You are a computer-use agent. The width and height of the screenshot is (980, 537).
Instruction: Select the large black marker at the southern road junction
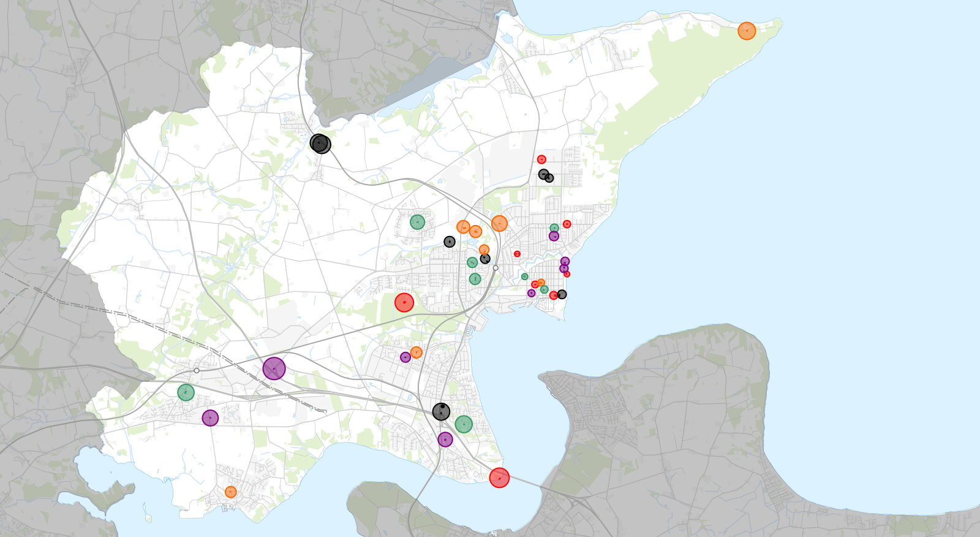[x=441, y=411]
